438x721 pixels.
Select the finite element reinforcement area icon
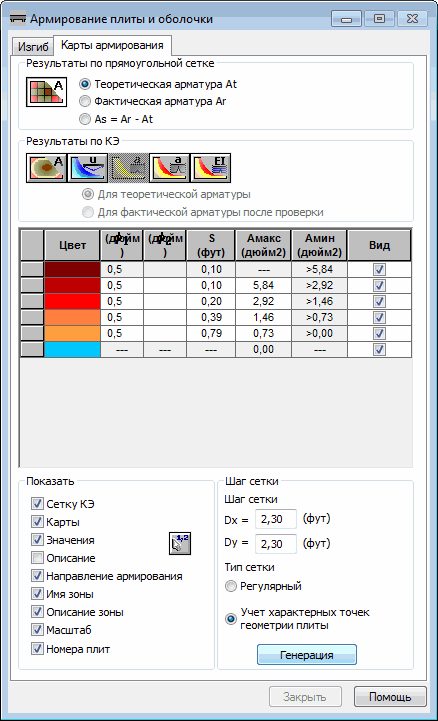46,168
